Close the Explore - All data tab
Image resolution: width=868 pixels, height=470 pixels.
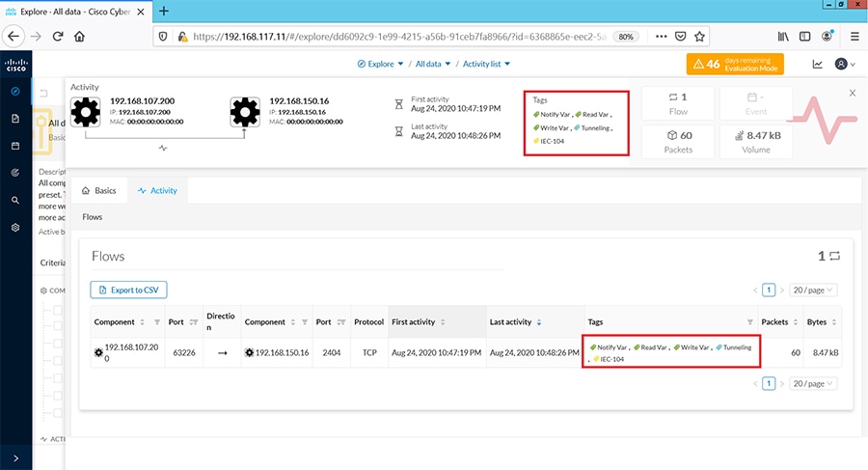pyautogui.click(x=141, y=12)
